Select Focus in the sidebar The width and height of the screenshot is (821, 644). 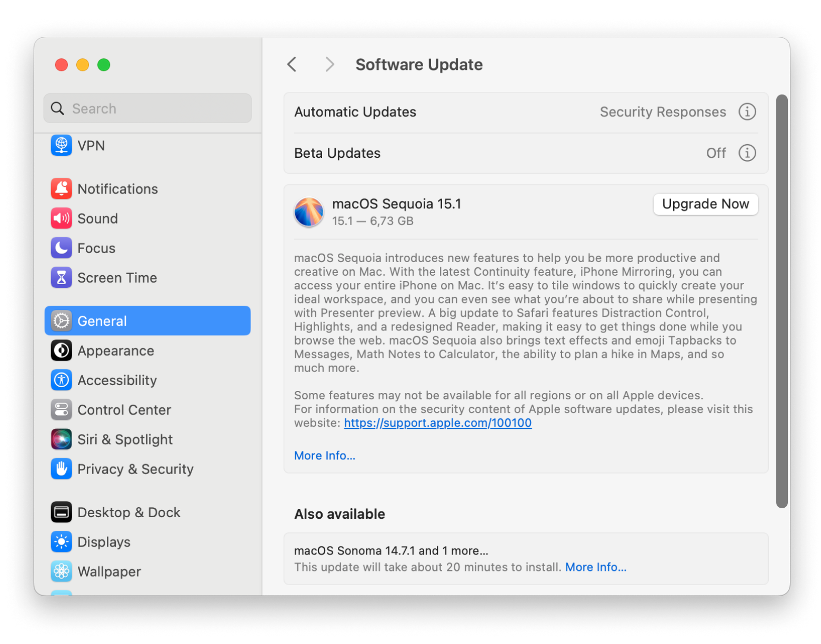click(x=147, y=248)
